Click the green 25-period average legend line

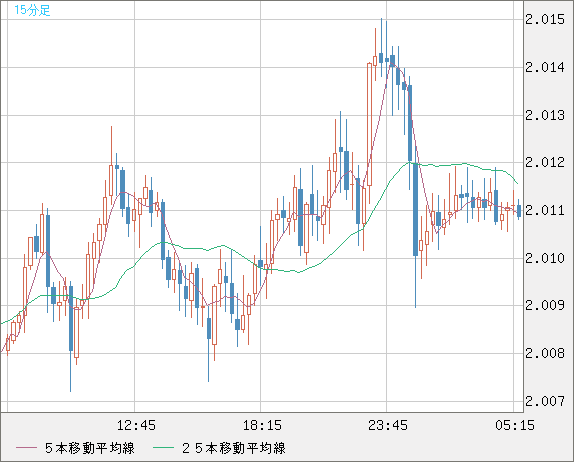pos(163,448)
